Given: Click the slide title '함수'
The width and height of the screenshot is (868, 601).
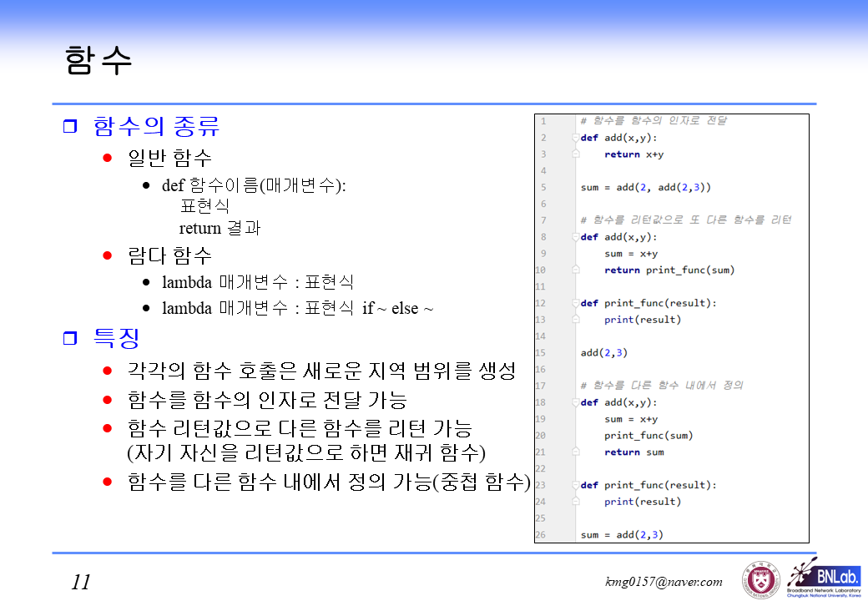Looking at the screenshot, I should click(98, 60).
